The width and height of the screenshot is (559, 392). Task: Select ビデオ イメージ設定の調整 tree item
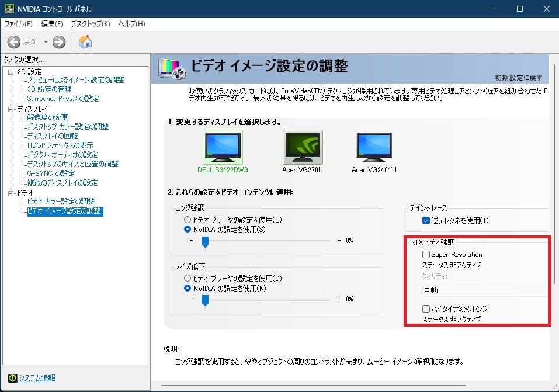coord(65,211)
